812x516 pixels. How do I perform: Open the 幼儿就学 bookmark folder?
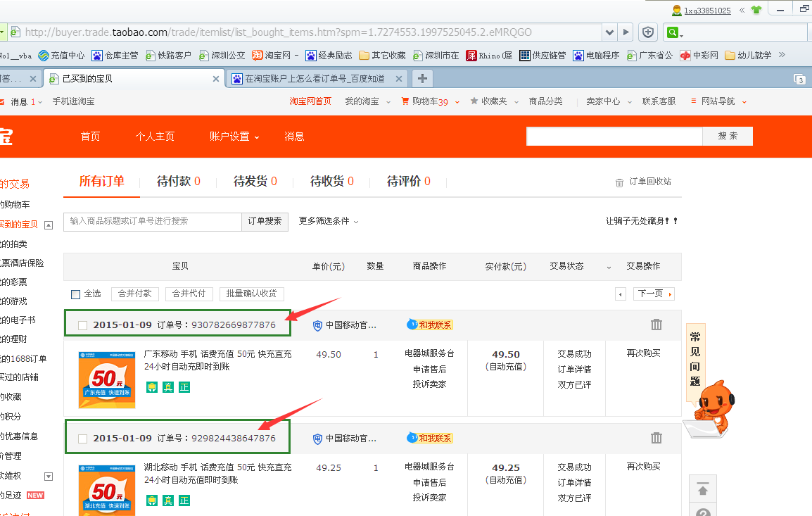pos(748,56)
